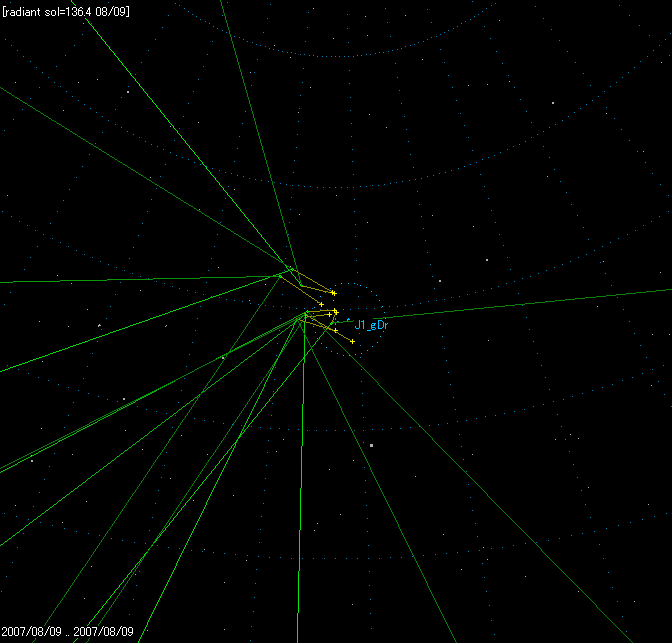Click the J1_gDr radiant label
The height and width of the screenshot is (643, 672).
[x=371, y=325]
